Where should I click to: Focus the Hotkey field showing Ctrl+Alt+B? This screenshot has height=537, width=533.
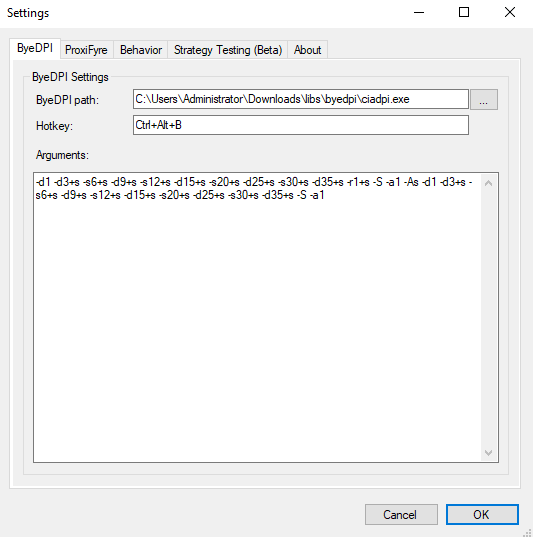coord(301,125)
